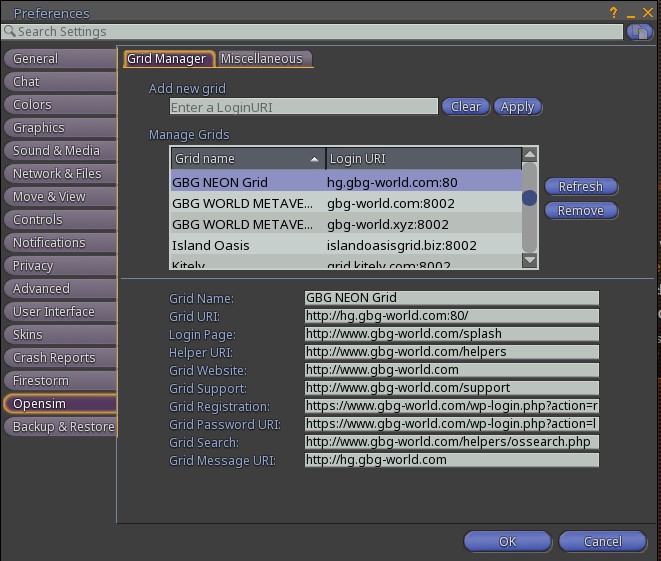
Task: Click the copy icon beside the search bar
Action: (639, 32)
